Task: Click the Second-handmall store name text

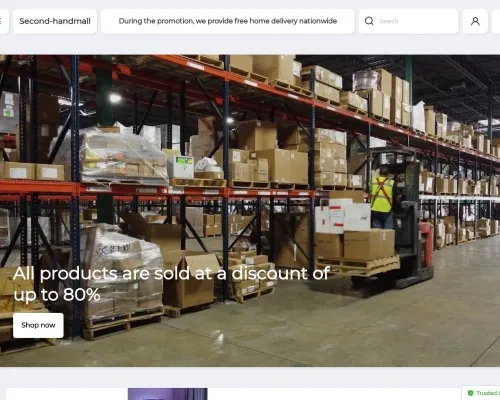Action: [x=55, y=21]
